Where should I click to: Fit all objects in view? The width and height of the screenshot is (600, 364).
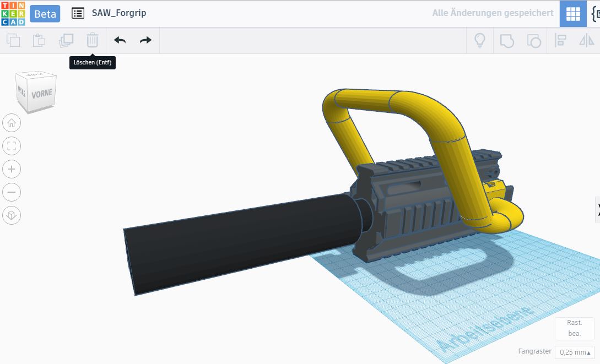pyautogui.click(x=12, y=146)
